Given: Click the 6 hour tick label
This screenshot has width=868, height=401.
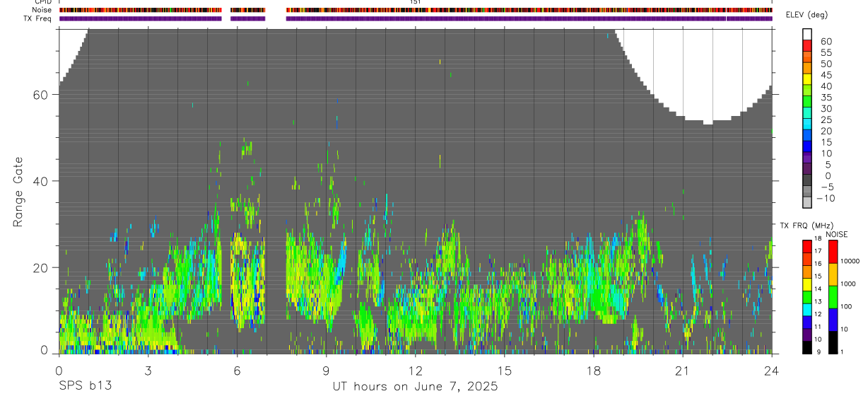Looking at the screenshot, I should (x=237, y=371).
